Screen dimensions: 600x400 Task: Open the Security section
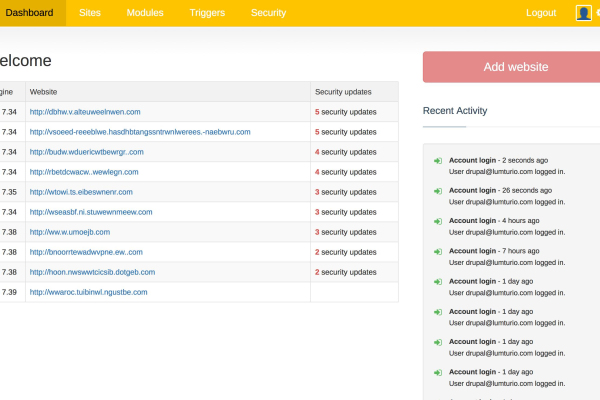(x=268, y=13)
